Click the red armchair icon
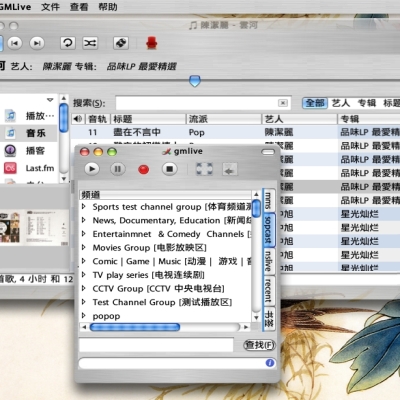 pyautogui.click(x=152, y=43)
